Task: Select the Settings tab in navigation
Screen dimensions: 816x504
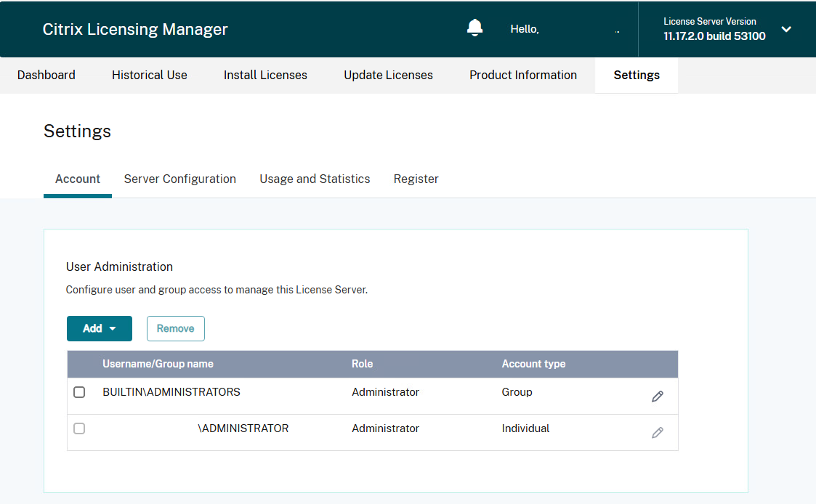Action: point(637,75)
